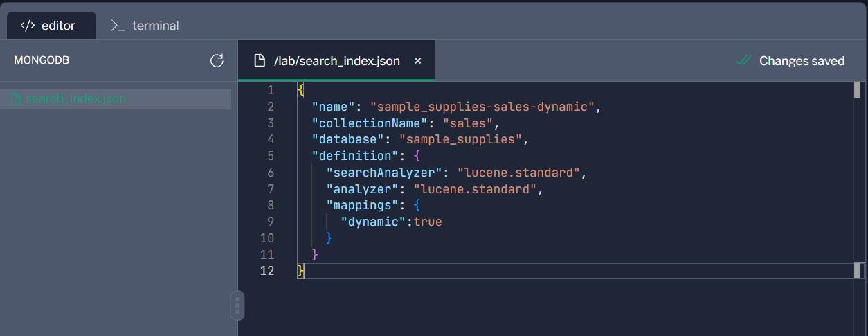Open search_index.json from the file tree
The image size is (868, 336).
pyautogui.click(x=75, y=99)
